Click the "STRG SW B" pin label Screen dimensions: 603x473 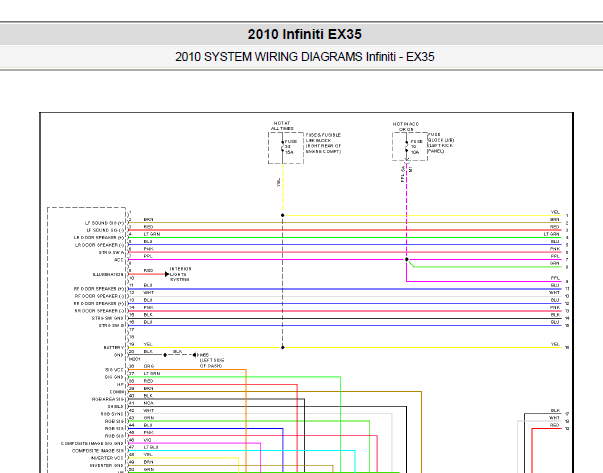pos(111,325)
